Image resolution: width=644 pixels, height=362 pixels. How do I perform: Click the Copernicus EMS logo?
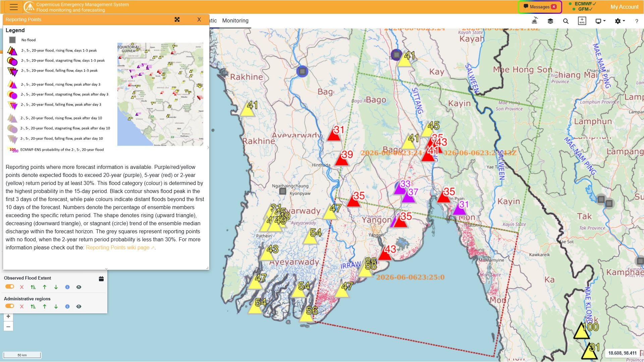pyautogui.click(x=30, y=7)
